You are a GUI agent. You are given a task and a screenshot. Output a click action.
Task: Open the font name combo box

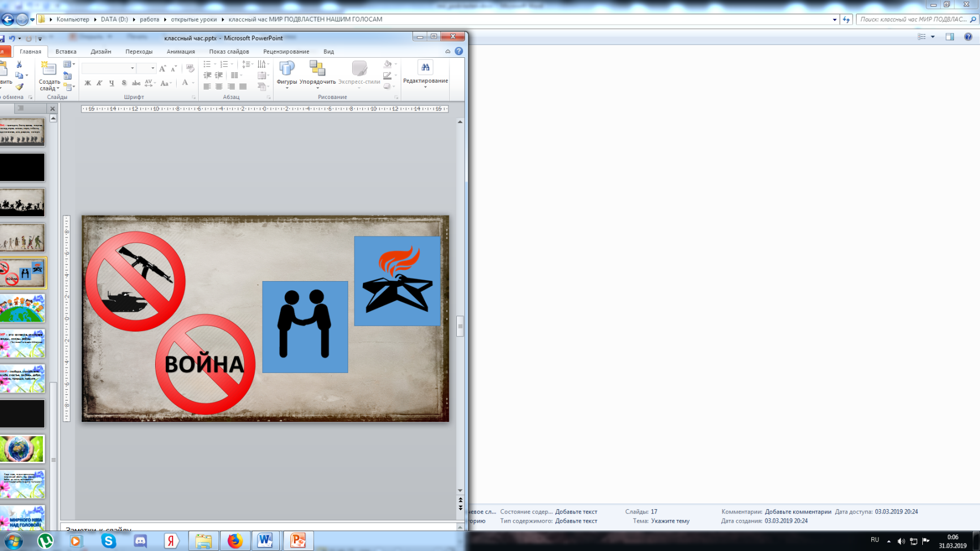(x=109, y=68)
